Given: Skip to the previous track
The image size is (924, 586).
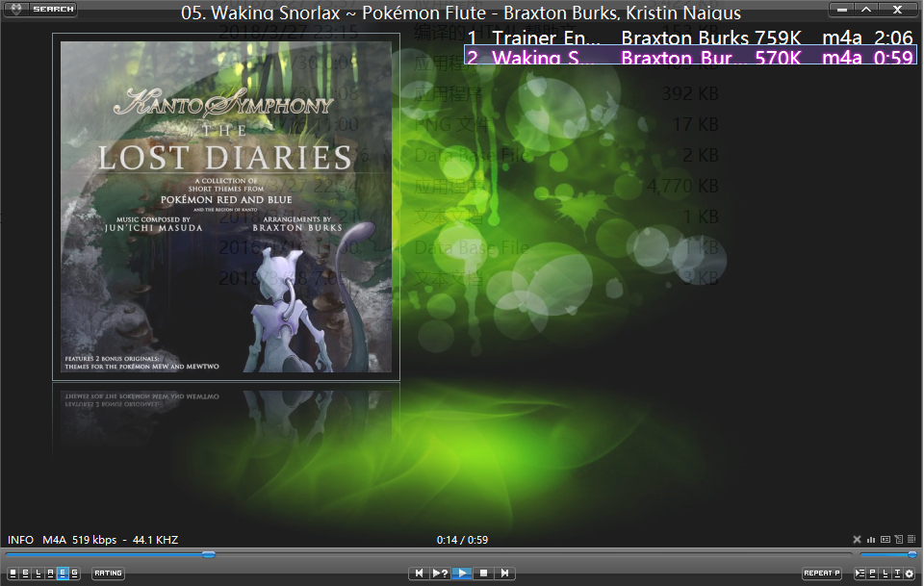Looking at the screenshot, I should [x=419, y=573].
